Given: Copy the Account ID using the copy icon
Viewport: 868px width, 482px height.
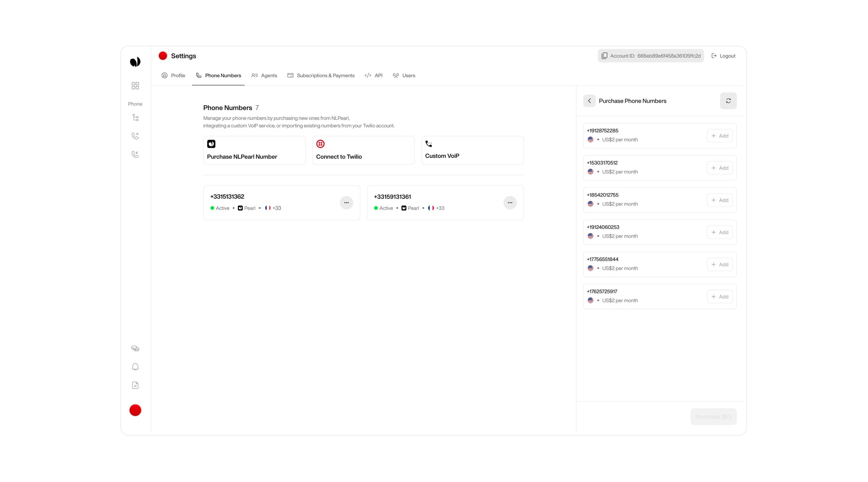Looking at the screenshot, I should click(604, 56).
